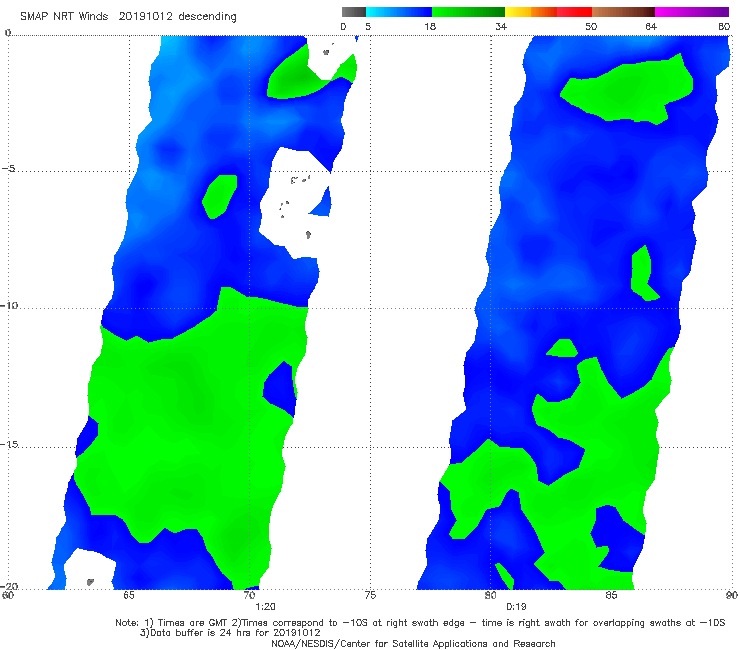Click the colorbar label '64'
Image resolution: width=740 pixels, height=650 pixels.
651,27
